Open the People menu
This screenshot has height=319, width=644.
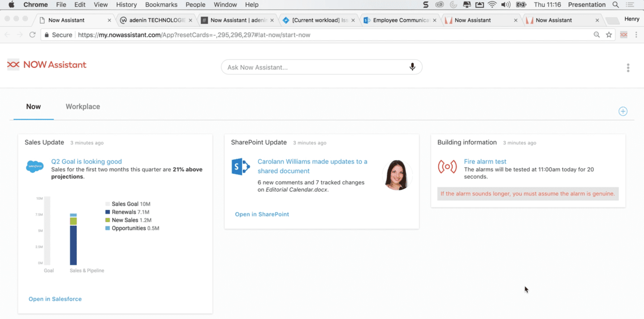195,4
